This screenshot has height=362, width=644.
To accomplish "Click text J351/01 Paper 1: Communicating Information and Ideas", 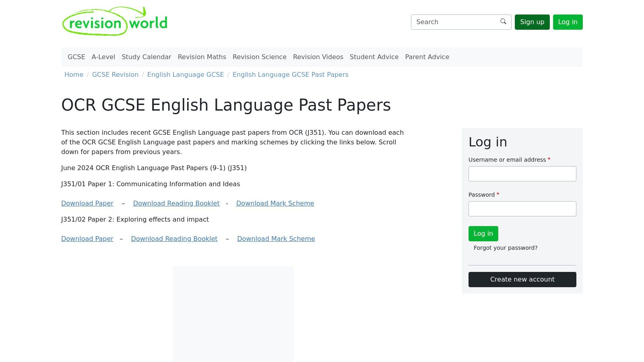I will (151, 184).
